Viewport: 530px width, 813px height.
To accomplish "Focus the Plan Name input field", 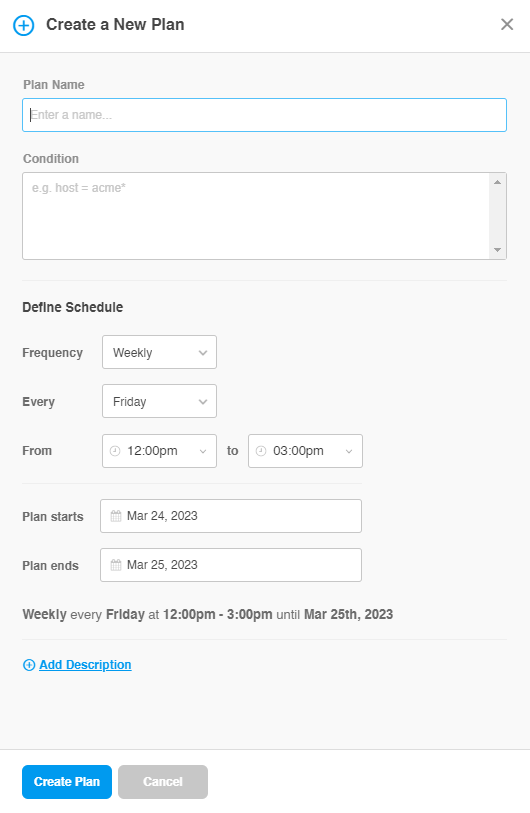I will [x=264, y=115].
